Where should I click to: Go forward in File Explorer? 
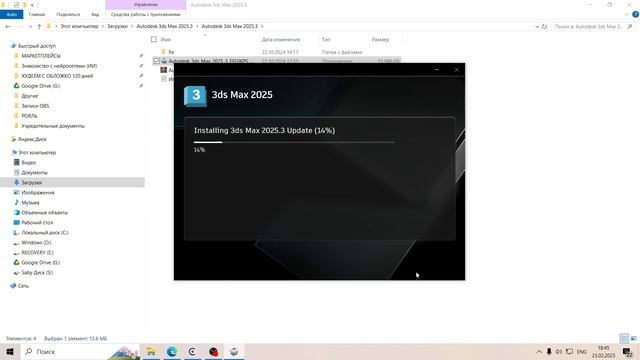pyautogui.click(x=20, y=26)
